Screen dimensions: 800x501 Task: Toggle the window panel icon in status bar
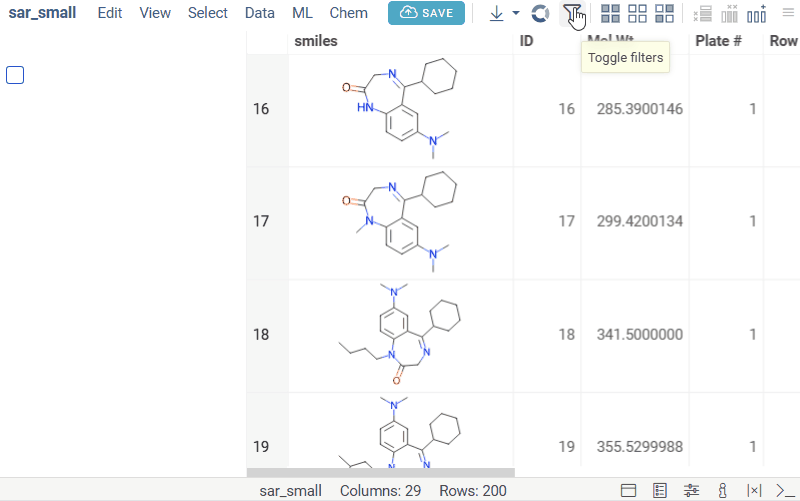[629, 490]
